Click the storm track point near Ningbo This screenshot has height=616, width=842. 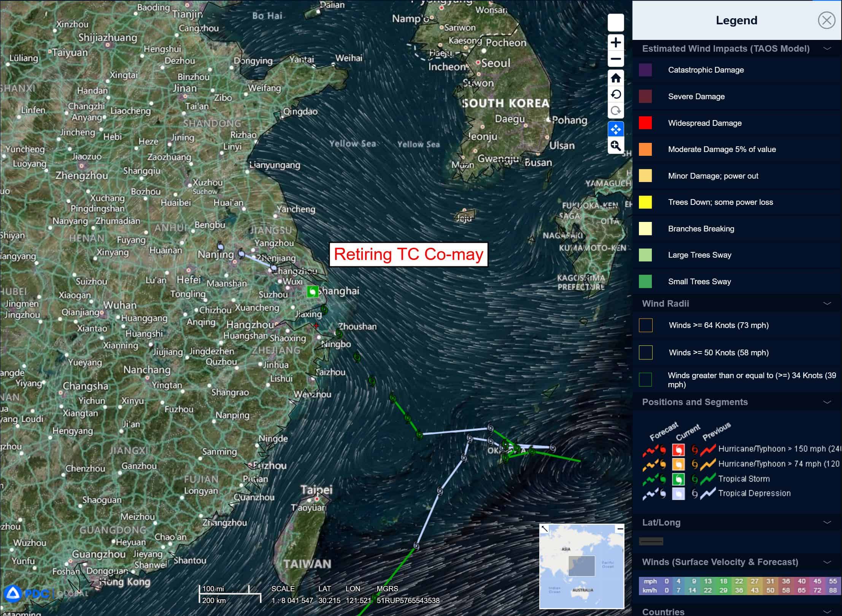click(x=357, y=357)
